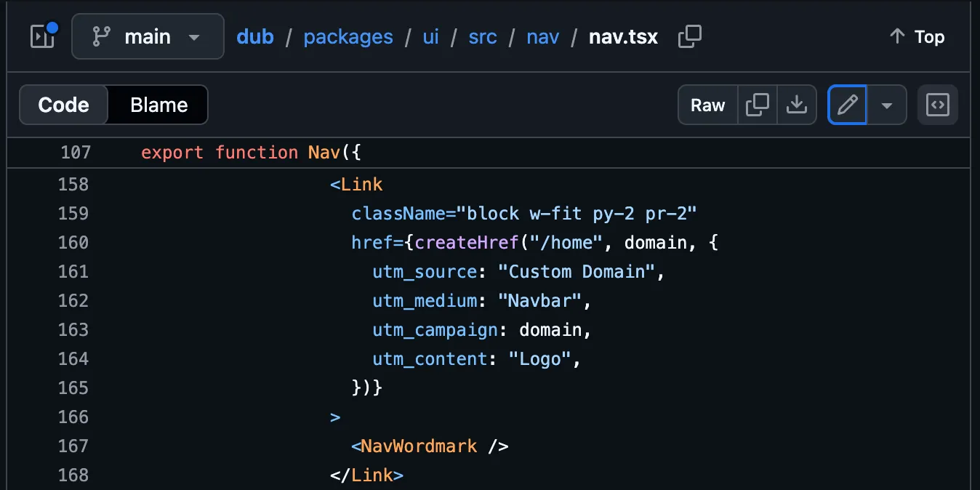Go to the nav folder breadcrumb
Image resolution: width=980 pixels, height=490 pixels.
pyautogui.click(x=543, y=37)
